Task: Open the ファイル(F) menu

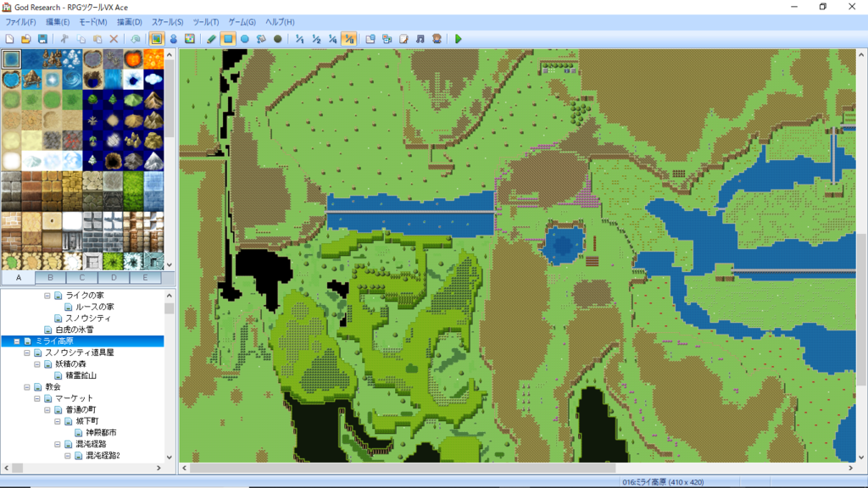Action: [20, 22]
